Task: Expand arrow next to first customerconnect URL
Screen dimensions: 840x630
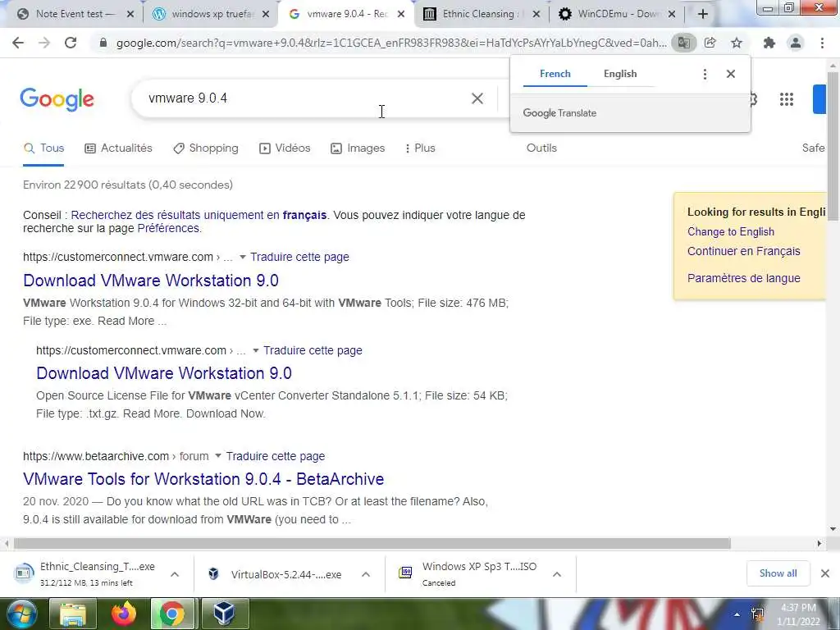Action: coord(243,258)
